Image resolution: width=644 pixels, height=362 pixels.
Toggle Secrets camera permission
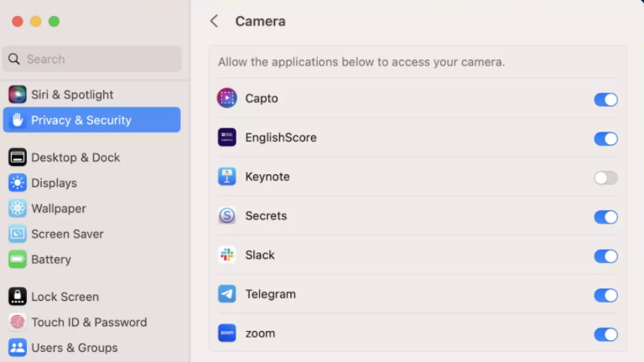point(605,217)
